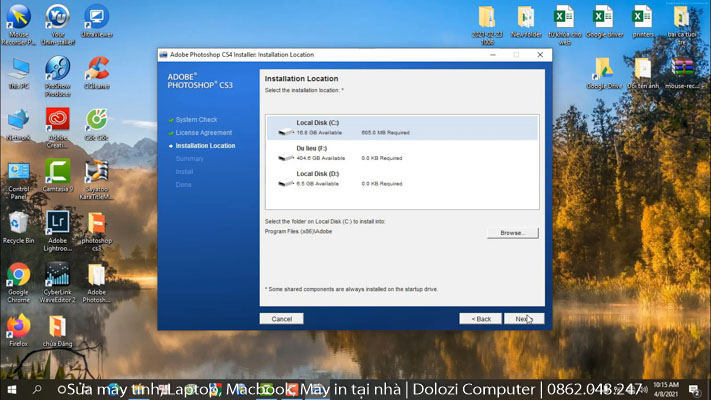Open the New folder on desktop
This screenshot has width=711, height=400.
[x=526, y=17]
